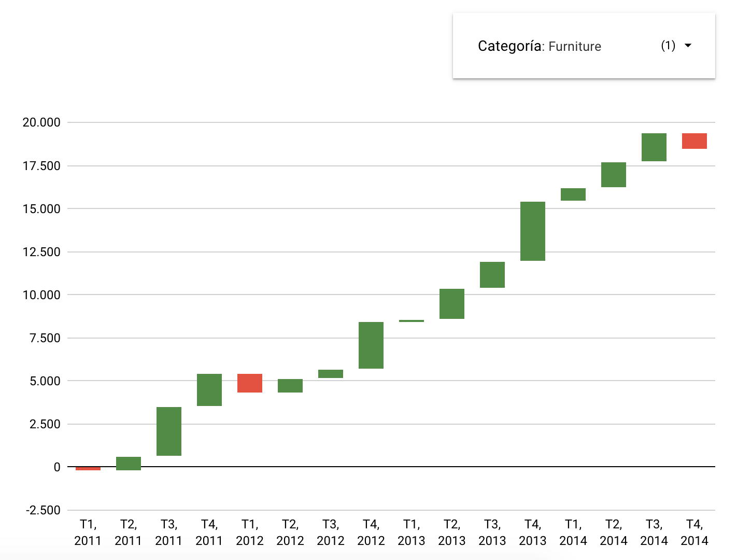Image resolution: width=737 pixels, height=560 pixels.
Task: Click the T3, 2014 green bar
Action: point(654,147)
